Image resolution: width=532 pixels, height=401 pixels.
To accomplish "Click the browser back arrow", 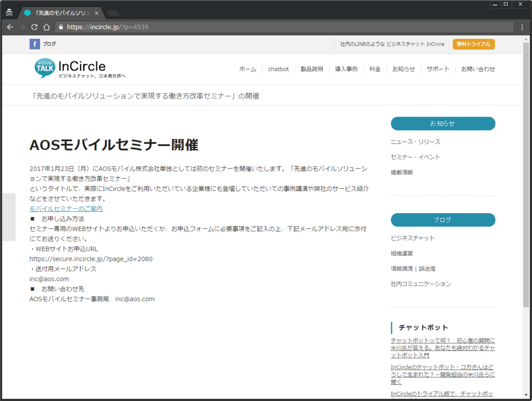I will coord(10,27).
